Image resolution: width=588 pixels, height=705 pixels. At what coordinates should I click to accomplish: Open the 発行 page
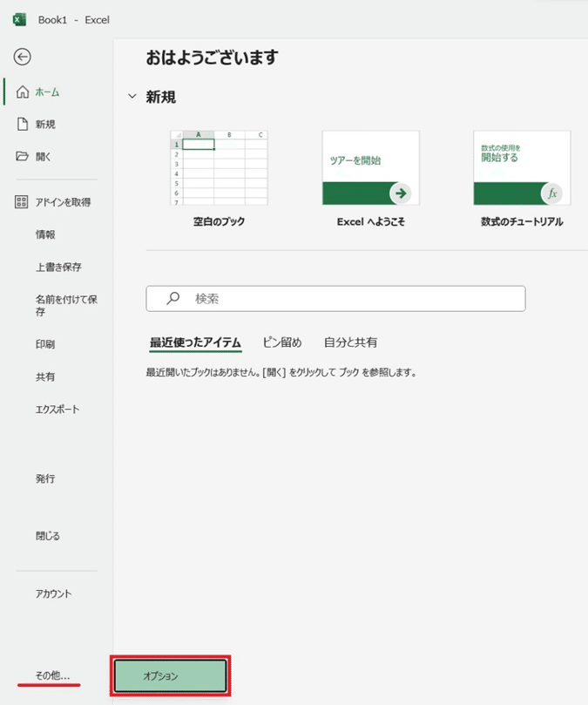(x=45, y=478)
